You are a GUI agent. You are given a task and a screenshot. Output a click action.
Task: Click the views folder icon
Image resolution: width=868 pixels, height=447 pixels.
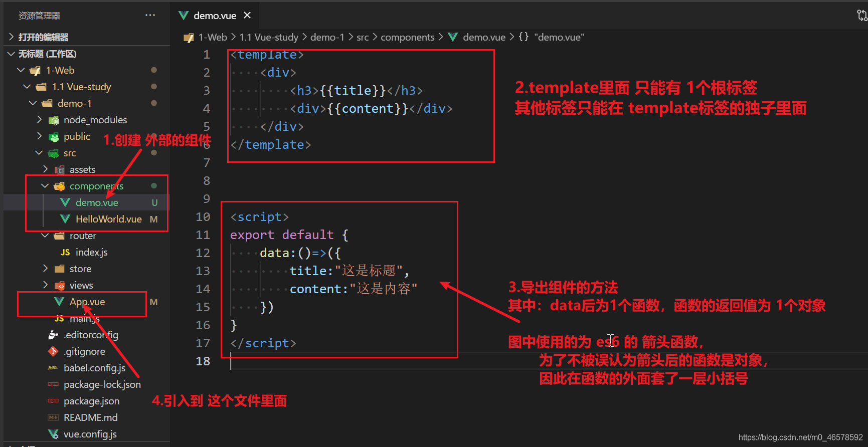click(59, 286)
